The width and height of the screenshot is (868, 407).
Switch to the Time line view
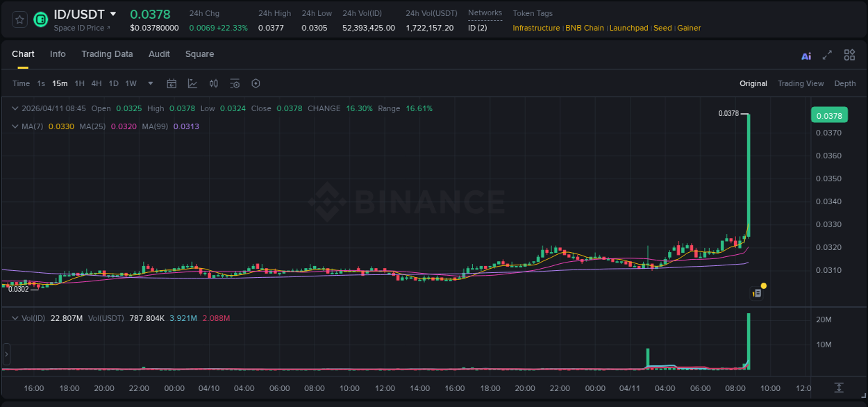[x=21, y=83]
